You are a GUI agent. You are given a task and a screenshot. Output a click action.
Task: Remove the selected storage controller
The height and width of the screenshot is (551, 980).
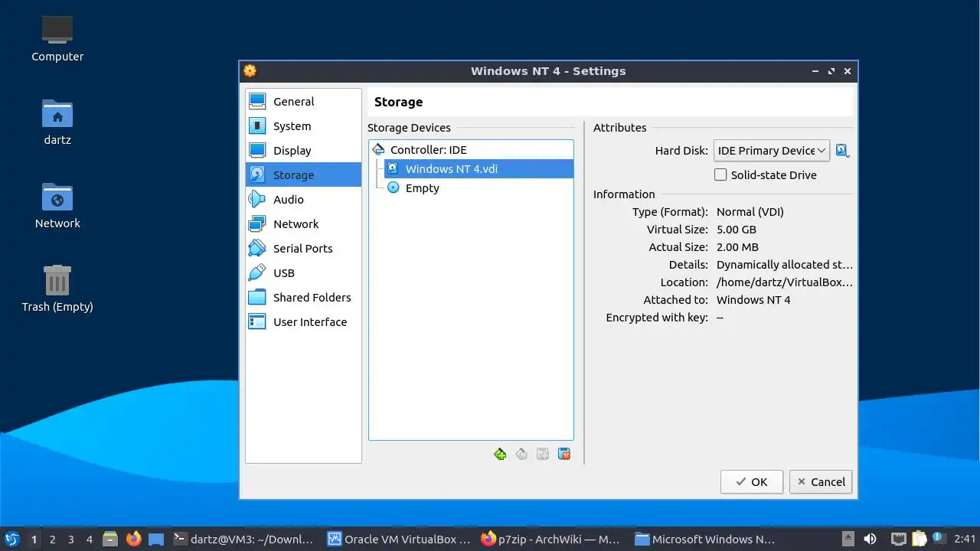click(521, 455)
